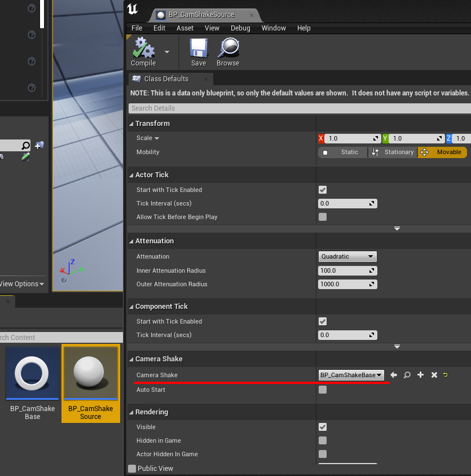The height and width of the screenshot is (476, 471).
Task: Open the Window menu
Action: click(274, 28)
